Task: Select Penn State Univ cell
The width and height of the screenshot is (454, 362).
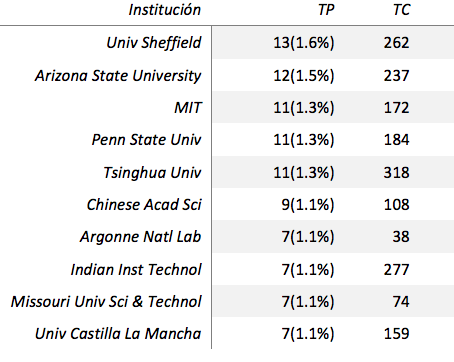Action: coord(146,140)
